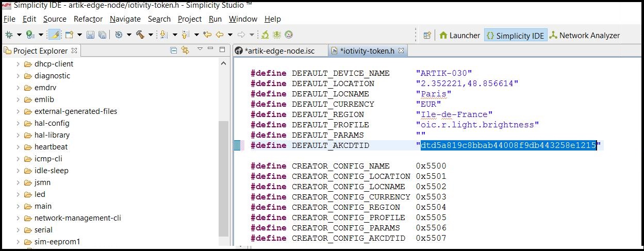Open the Project menu
Screen dimensions: 644x251
(x=190, y=19)
